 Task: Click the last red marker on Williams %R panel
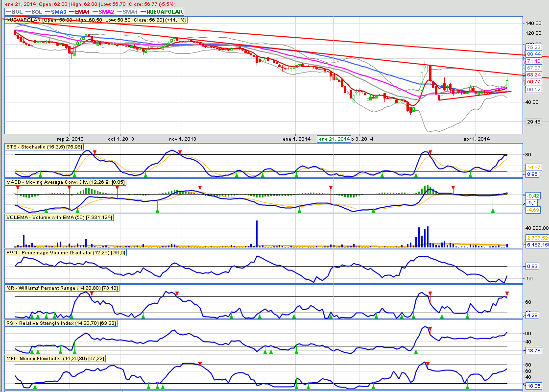tap(507, 294)
